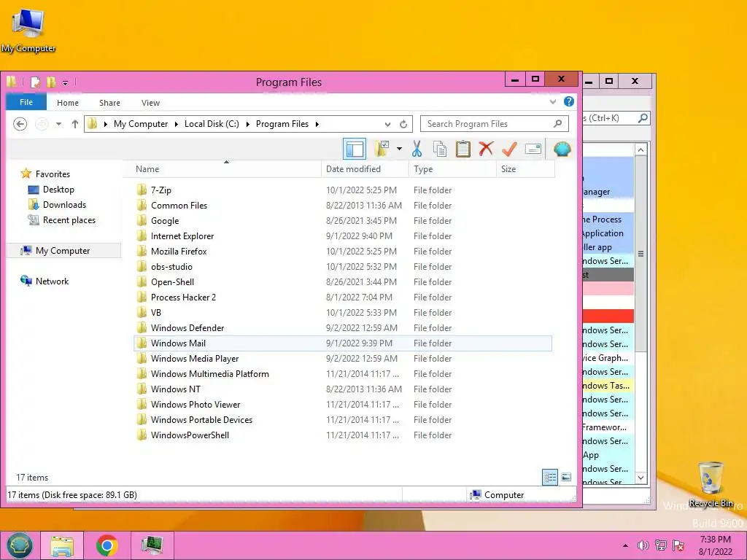Click the folder options toolbar icon
Viewport: 747px width, 560px height.
click(x=382, y=149)
